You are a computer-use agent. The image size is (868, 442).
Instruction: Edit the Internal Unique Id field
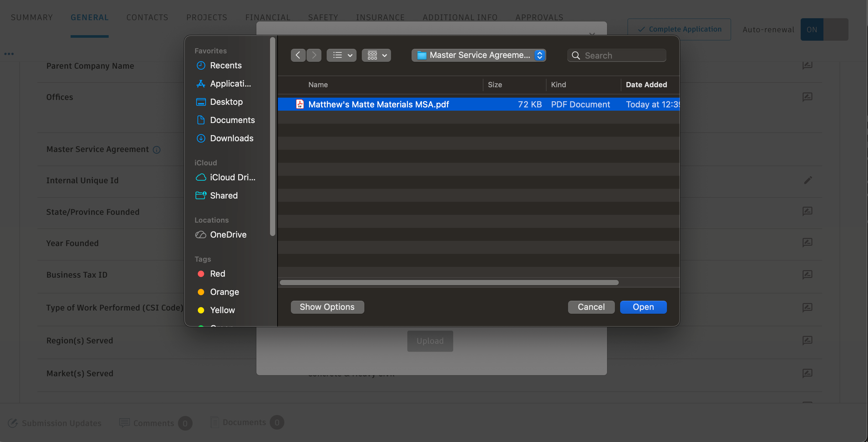click(x=808, y=180)
